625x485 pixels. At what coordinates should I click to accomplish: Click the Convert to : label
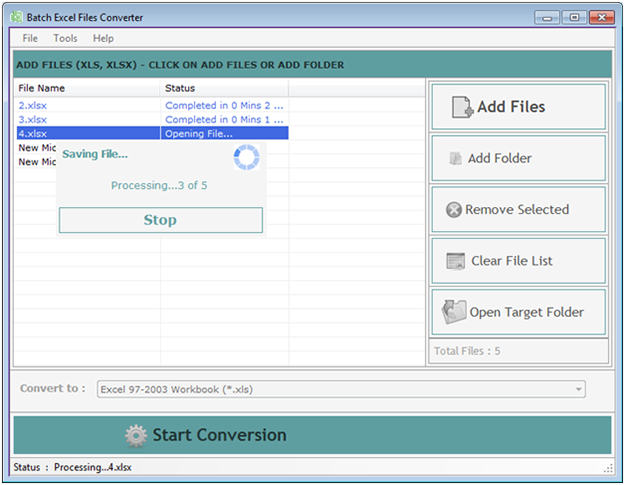(53, 389)
